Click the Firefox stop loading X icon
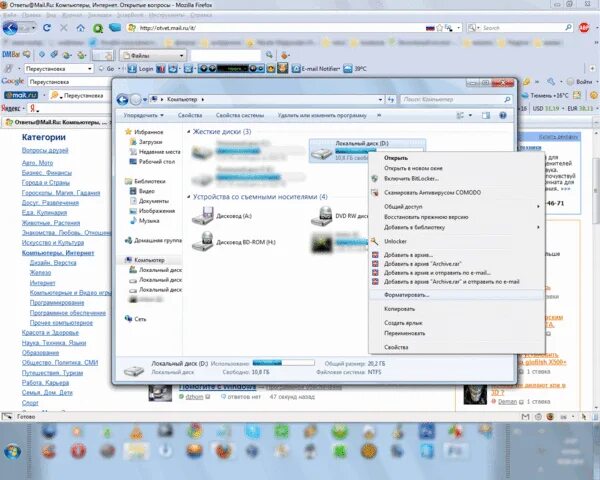Viewport: 600px width, 480px height. pos(64,28)
